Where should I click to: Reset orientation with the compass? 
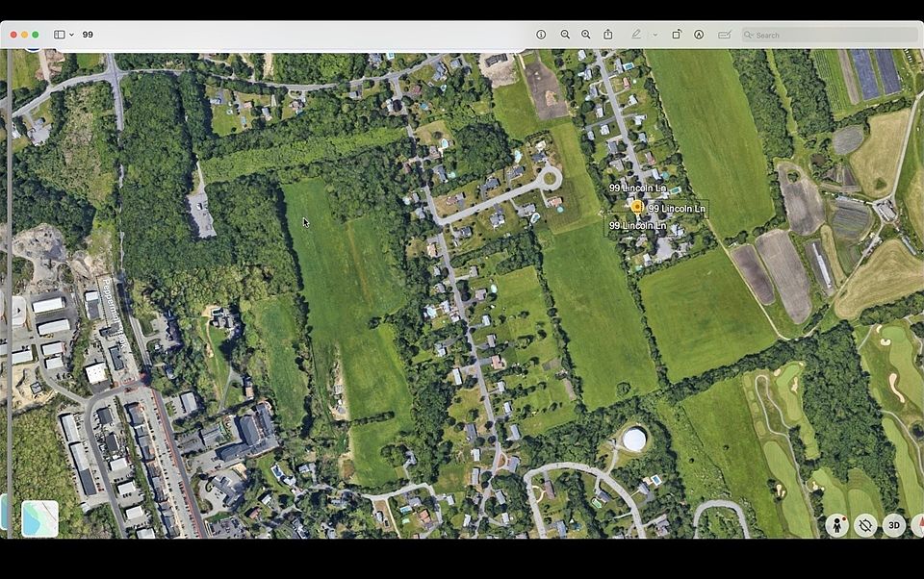[917, 525]
